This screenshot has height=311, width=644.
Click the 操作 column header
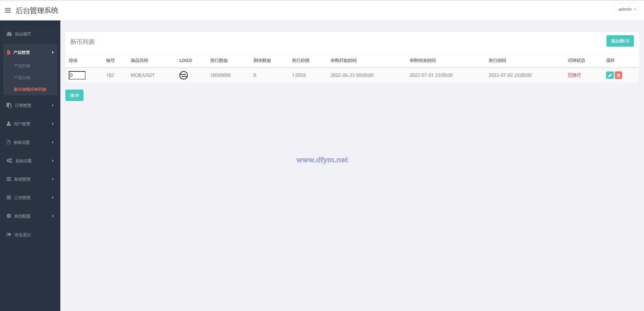(x=610, y=60)
